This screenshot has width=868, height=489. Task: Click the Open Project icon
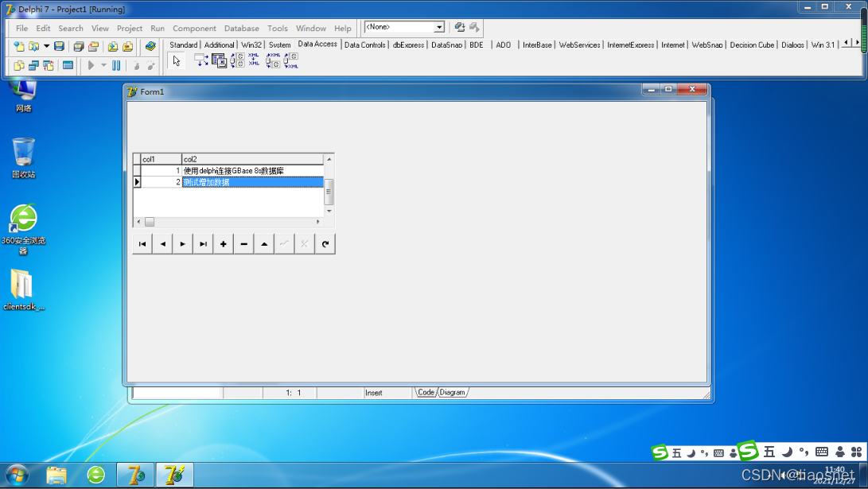pos(93,46)
